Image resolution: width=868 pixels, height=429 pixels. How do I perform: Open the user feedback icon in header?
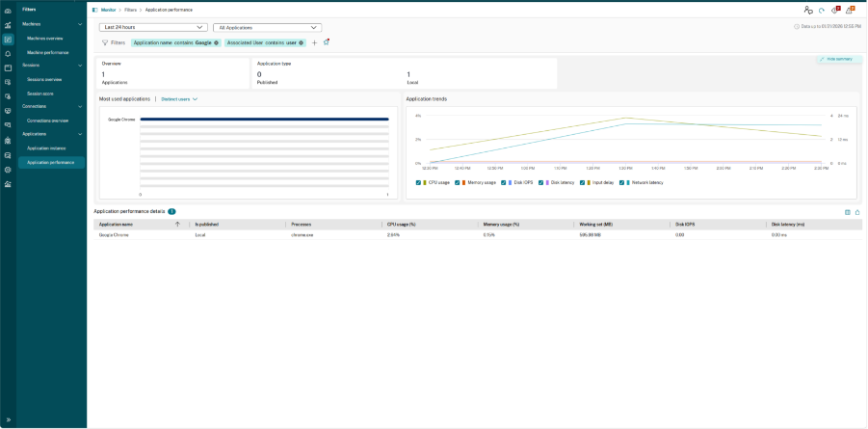click(808, 10)
